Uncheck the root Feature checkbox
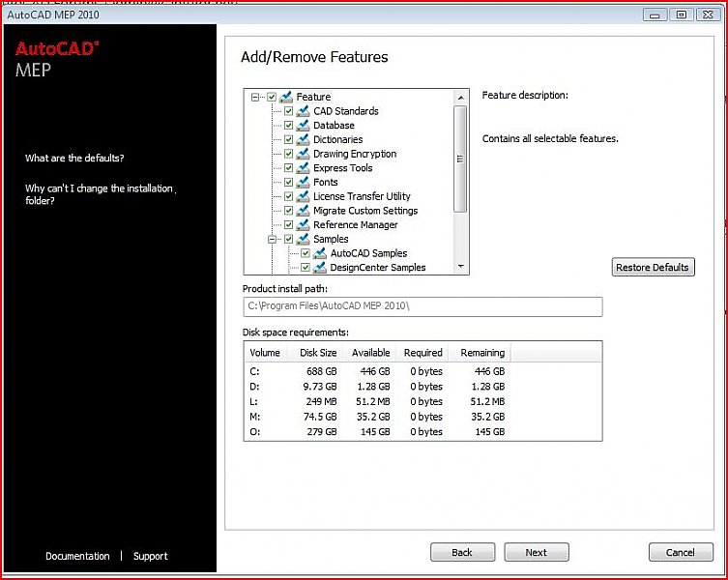Viewport: 728px width, 580px height. pyautogui.click(x=272, y=97)
